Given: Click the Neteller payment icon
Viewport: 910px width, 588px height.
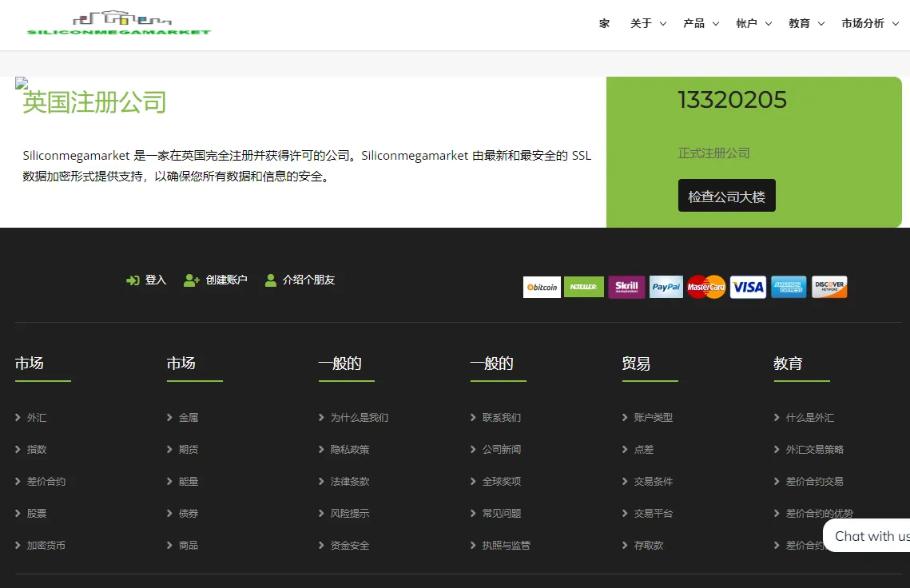Looking at the screenshot, I should coord(583,287).
